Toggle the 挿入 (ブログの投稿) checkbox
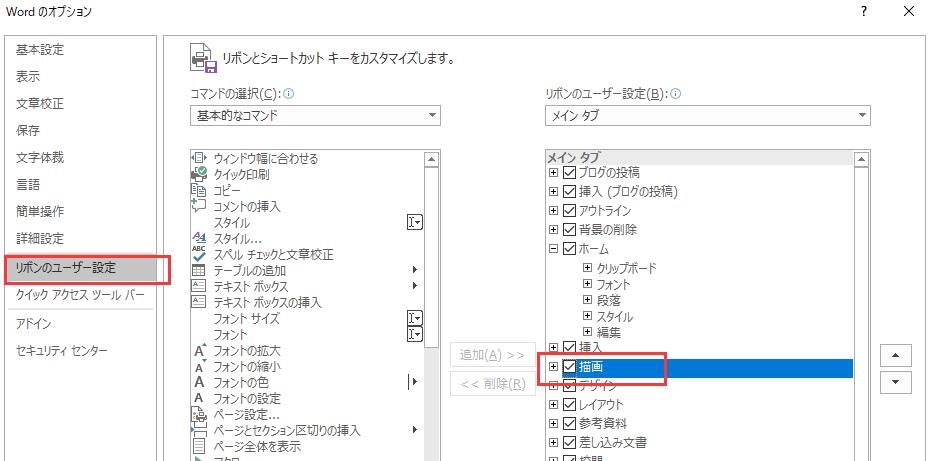Image resolution: width=928 pixels, height=461 pixels. [x=569, y=192]
